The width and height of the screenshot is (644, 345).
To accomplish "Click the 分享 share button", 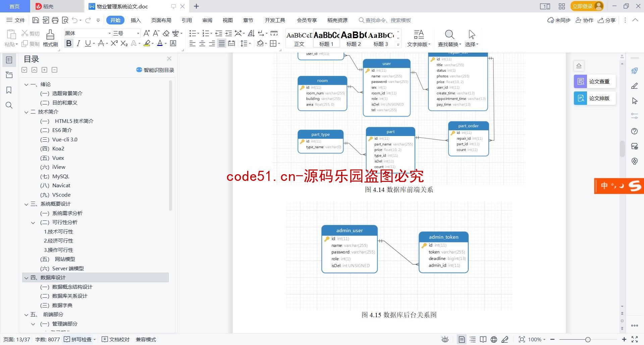I will coord(606,20).
